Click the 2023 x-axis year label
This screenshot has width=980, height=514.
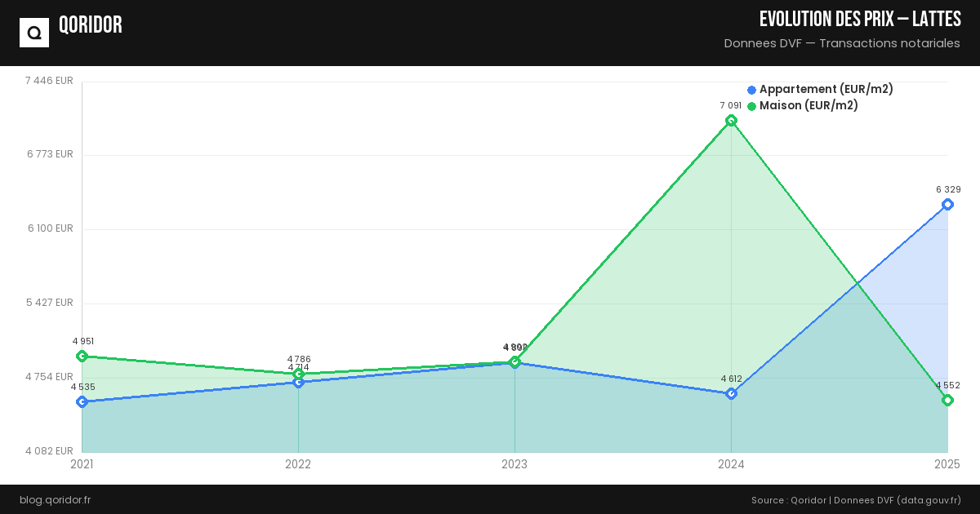tap(514, 464)
